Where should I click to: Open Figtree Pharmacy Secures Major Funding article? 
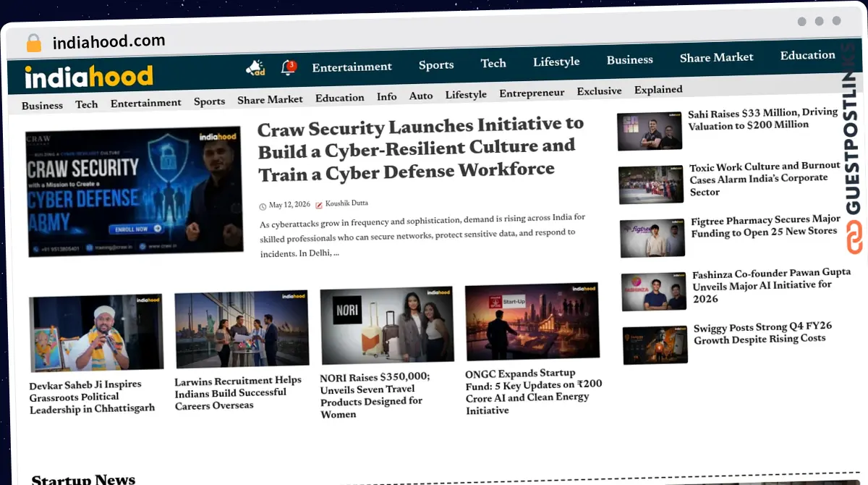coord(765,226)
